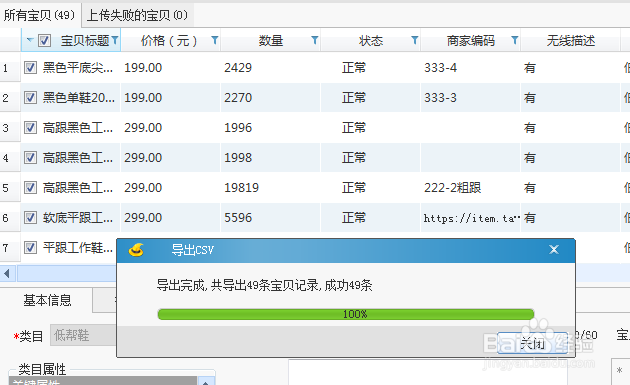The width and height of the screenshot is (630, 385).
Task: Uncheck checkbox of row 4 高跟黑色工...
Action: [x=31, y=158]
